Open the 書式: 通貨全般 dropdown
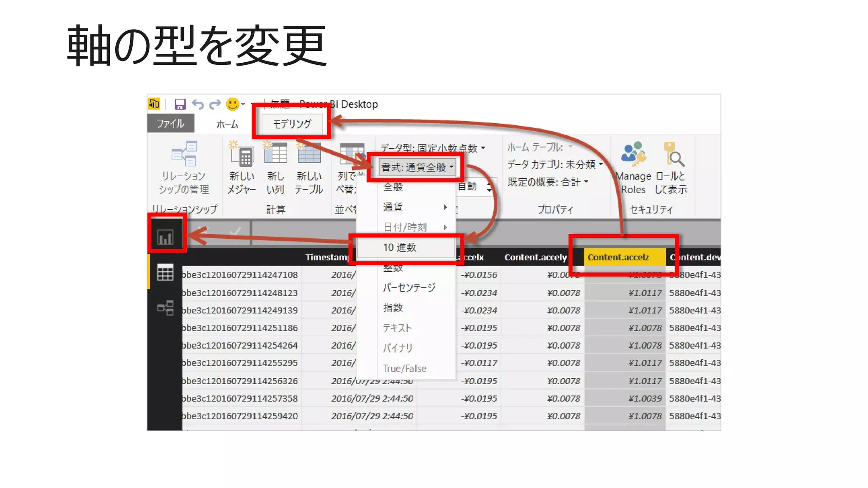868x488 pixels. [417, 167]
